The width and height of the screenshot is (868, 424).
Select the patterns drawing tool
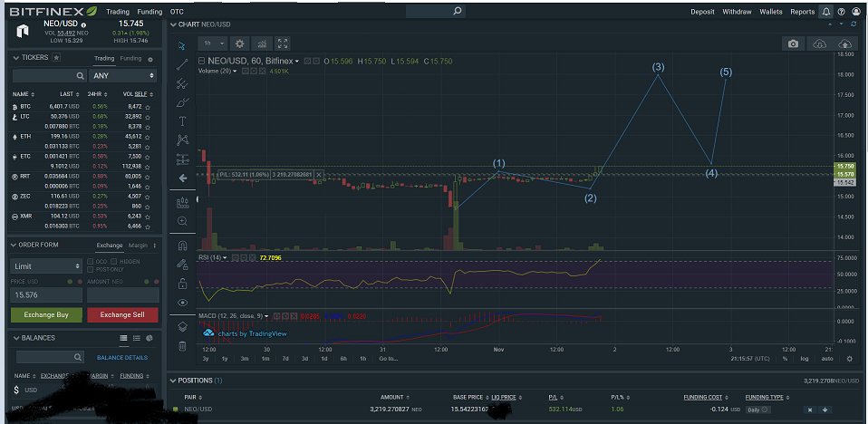[182, 140]
